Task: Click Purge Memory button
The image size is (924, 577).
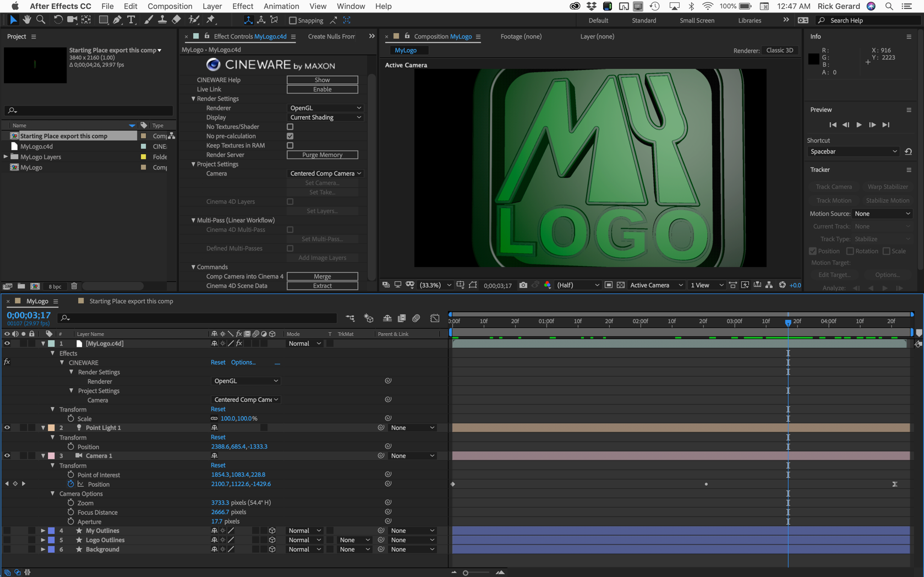Action: pos(322,155)
